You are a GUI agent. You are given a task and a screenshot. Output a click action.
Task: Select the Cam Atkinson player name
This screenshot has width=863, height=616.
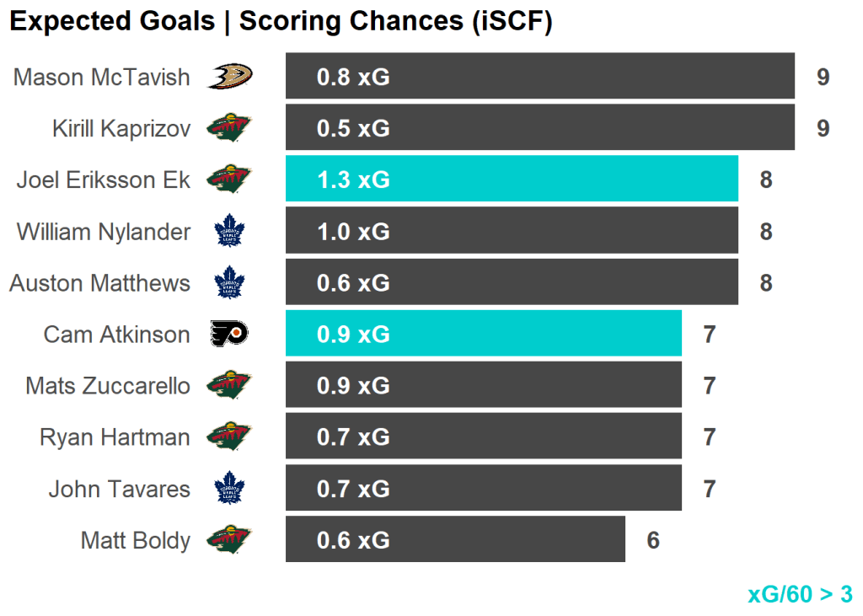point(117,335)
